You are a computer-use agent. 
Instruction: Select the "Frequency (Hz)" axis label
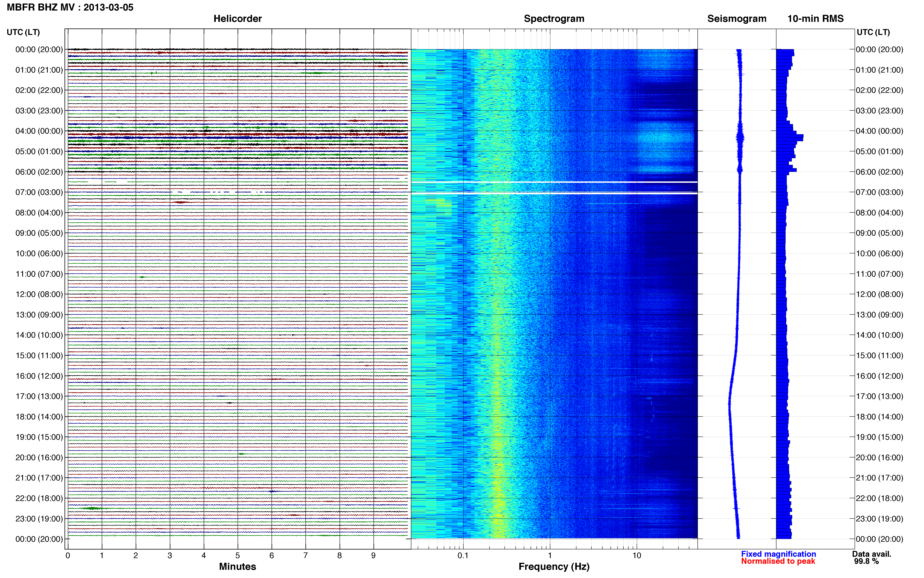click(x=554, y=566)
